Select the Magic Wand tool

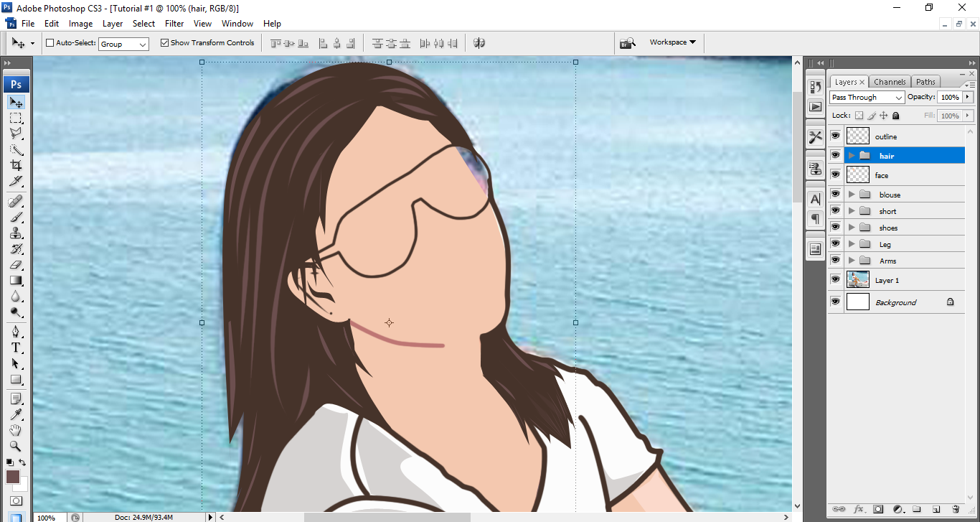coord(16,150)
